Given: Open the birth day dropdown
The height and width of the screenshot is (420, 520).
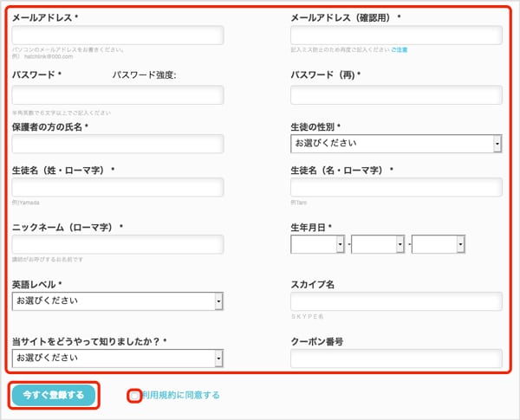Looking at the screenshot, I should [x=439, y=244].
